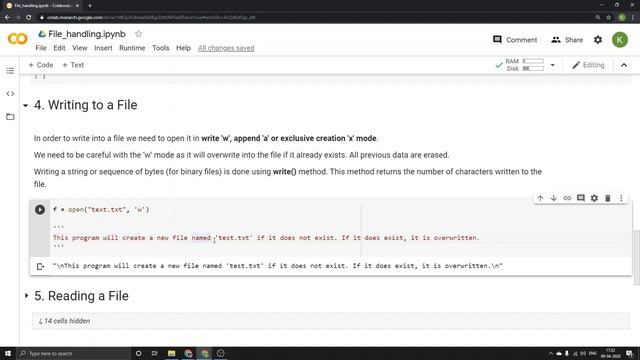Open table of contents sidebar
Screen dimensions: 640x360
(10, 71)
